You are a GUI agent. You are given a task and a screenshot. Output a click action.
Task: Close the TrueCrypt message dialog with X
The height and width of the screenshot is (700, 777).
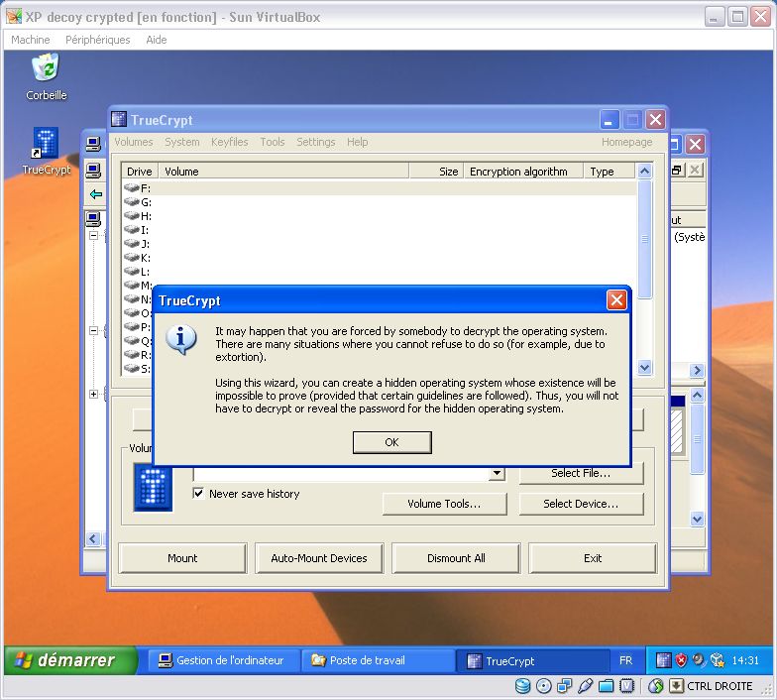[616, 299]
